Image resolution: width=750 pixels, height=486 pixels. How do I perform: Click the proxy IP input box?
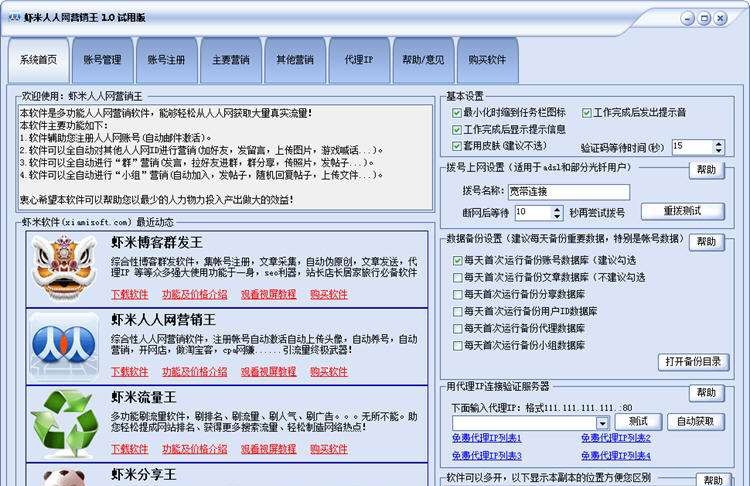click(524, 423)
